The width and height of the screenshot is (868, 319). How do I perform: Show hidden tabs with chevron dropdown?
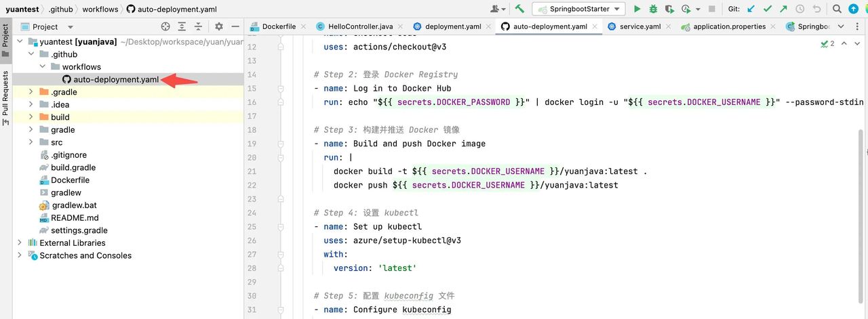pos(840,26)
